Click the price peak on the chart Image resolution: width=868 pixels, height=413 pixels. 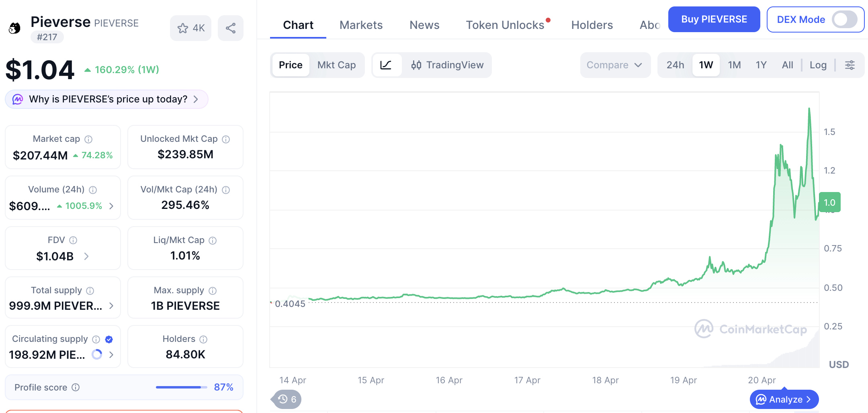[x=809, y=108]
